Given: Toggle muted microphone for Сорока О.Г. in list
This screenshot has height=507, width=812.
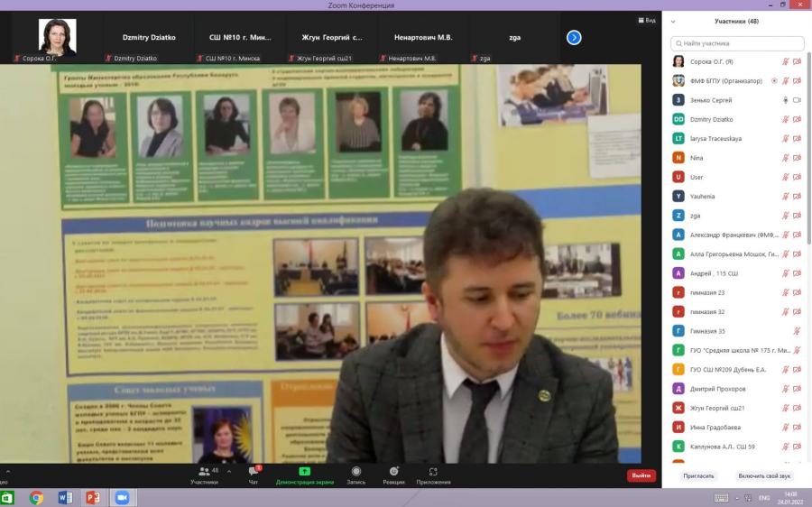Looking at the screenshot, I should (x=785, y=61).
